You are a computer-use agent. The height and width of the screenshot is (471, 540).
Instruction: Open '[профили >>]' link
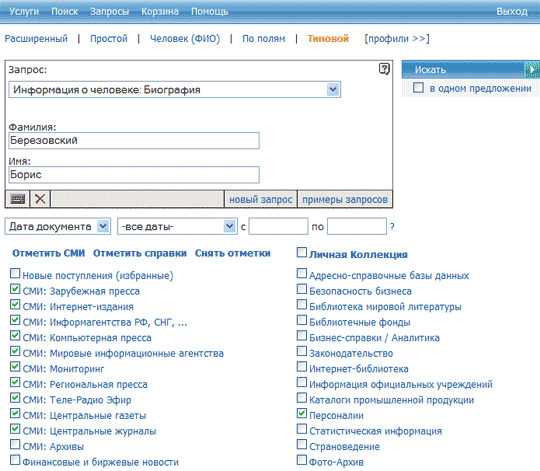(397, 39)
